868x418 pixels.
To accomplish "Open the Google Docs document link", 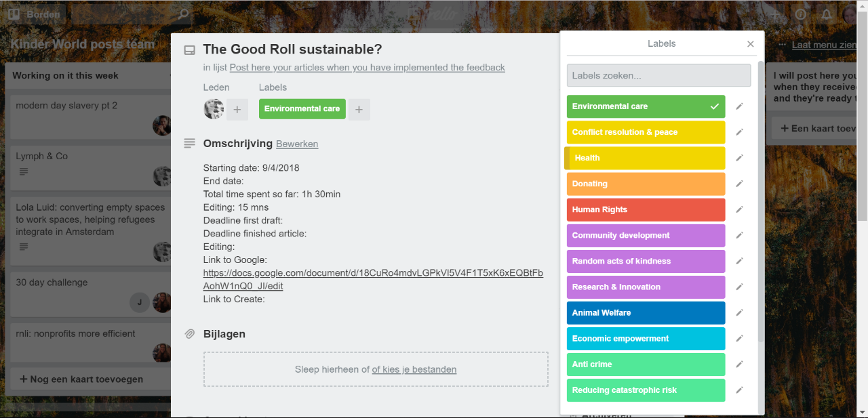I will coord(374,280).
